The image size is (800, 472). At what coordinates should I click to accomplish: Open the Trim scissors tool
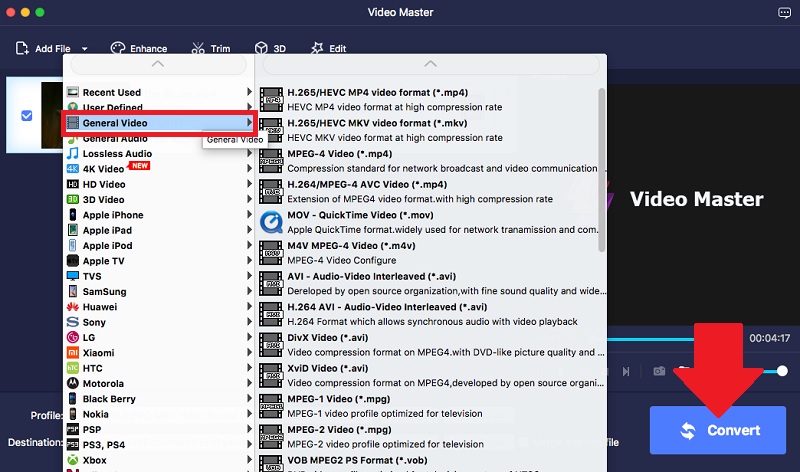[x=211, y=48]
